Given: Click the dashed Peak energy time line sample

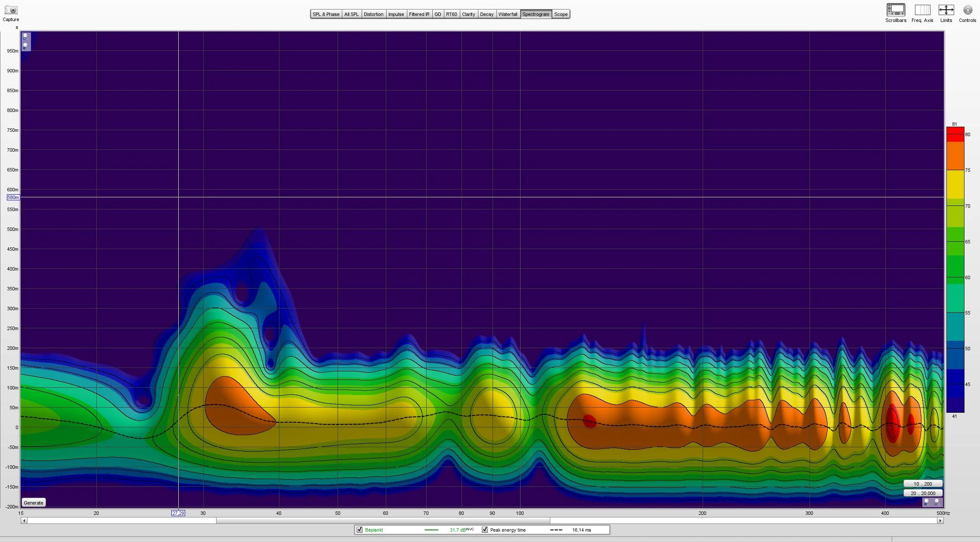Looking at the screenshot, I should click(556, 530).
